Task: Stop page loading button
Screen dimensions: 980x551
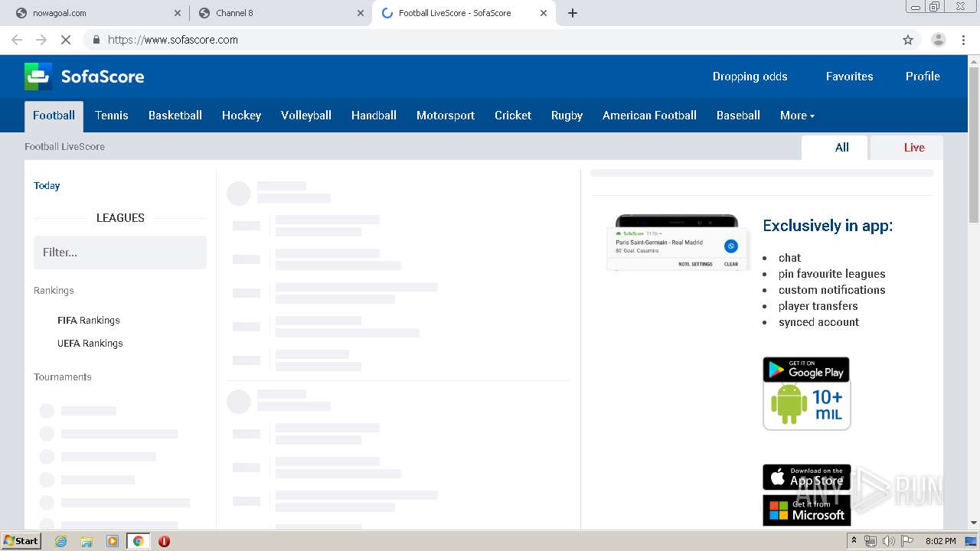Action: 66,40
